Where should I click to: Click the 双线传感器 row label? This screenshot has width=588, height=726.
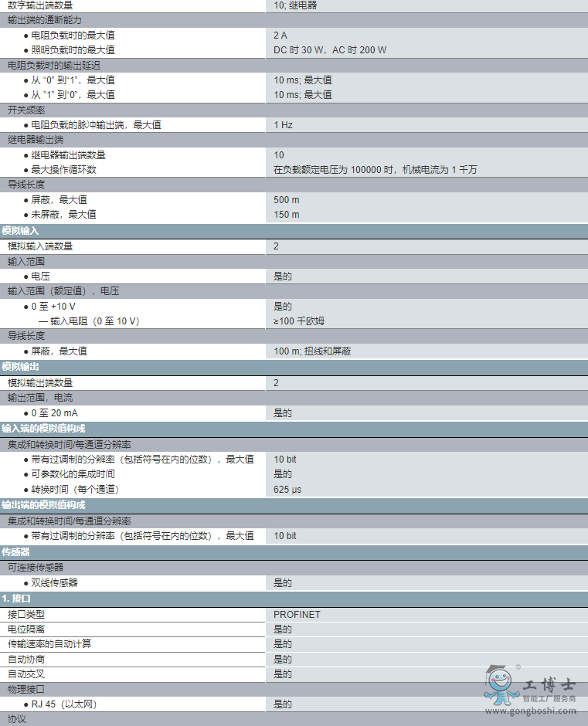[x=54, y=583]
